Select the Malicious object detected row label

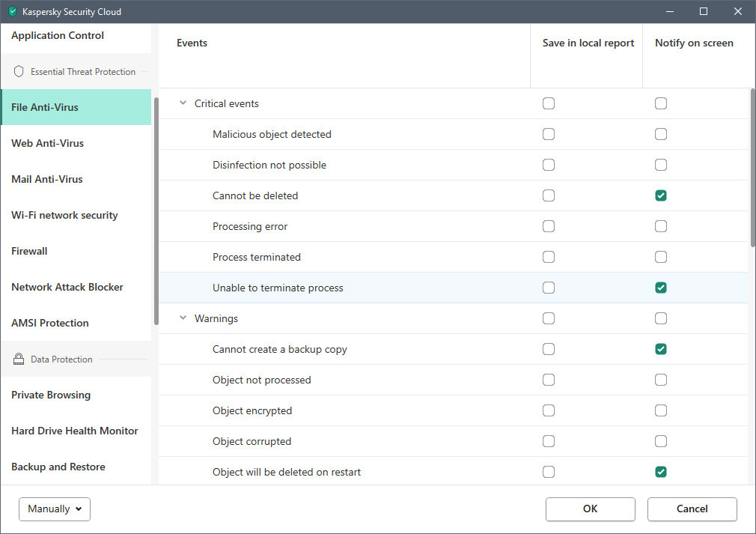[x=272, y=134]
